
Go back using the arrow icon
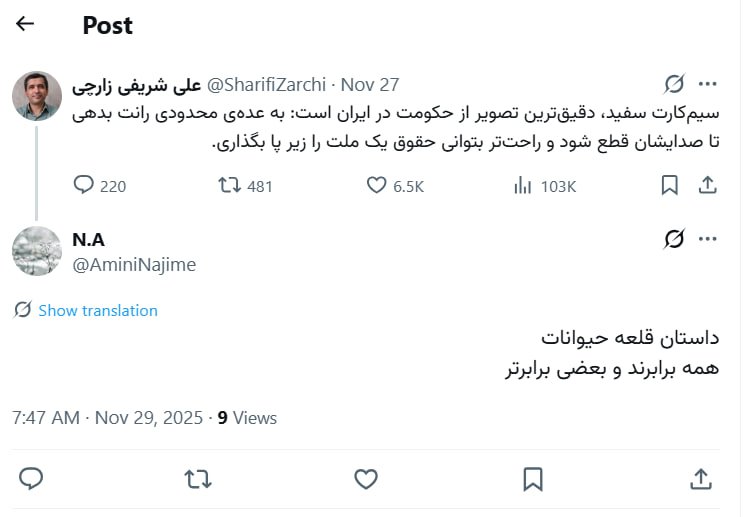point(25,24)
